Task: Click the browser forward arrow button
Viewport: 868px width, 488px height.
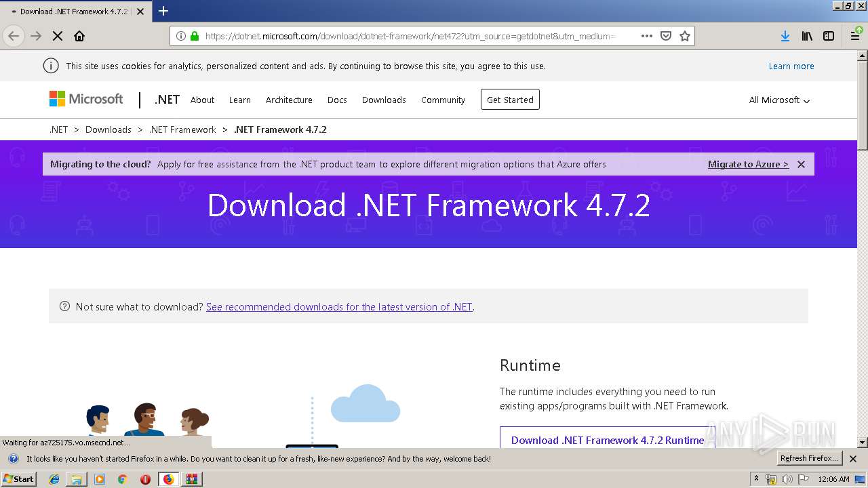Action: 36,36
